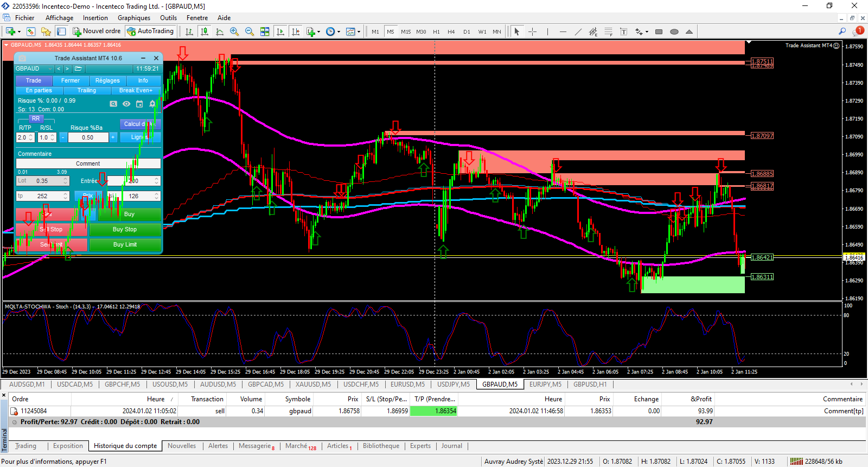868x467 pixels.
Task: Click the Tile Windows icon
Action: tap(265, 31)
